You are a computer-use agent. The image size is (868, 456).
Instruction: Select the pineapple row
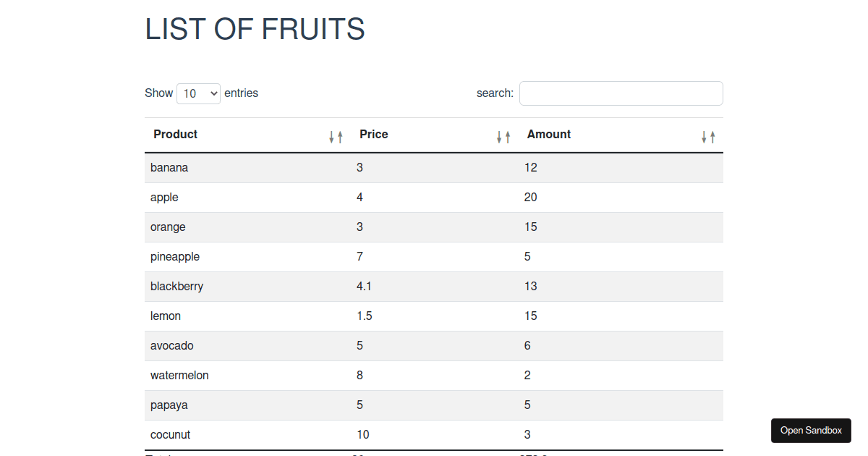pos(434,257)
